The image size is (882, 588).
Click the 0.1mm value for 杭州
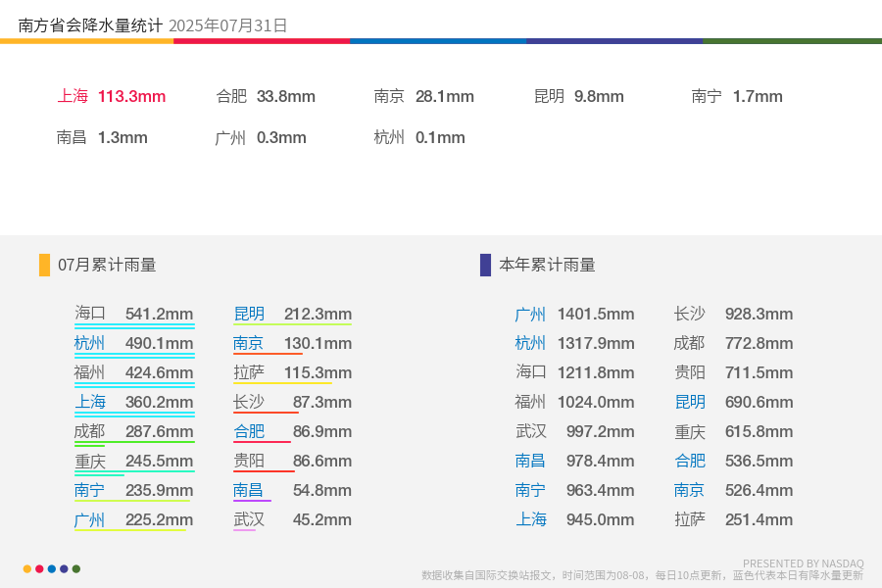tap(440, 137)
